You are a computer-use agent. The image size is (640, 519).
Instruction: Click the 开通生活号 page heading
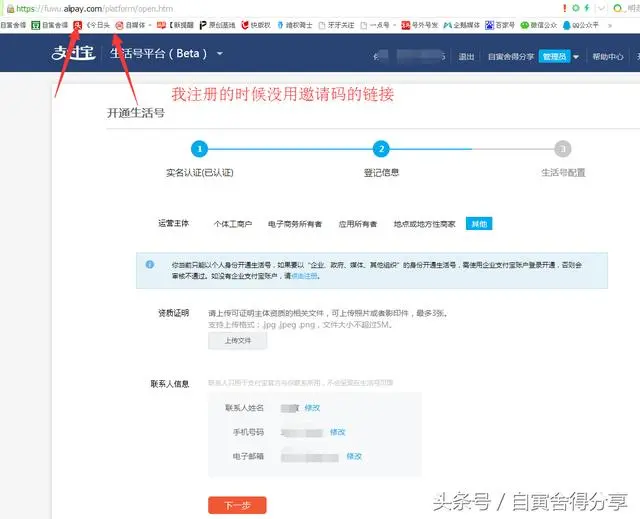[136, 113]
